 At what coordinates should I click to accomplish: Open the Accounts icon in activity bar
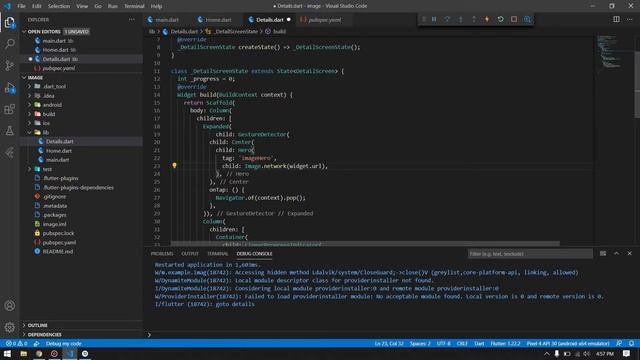click(x=9, y=306)
